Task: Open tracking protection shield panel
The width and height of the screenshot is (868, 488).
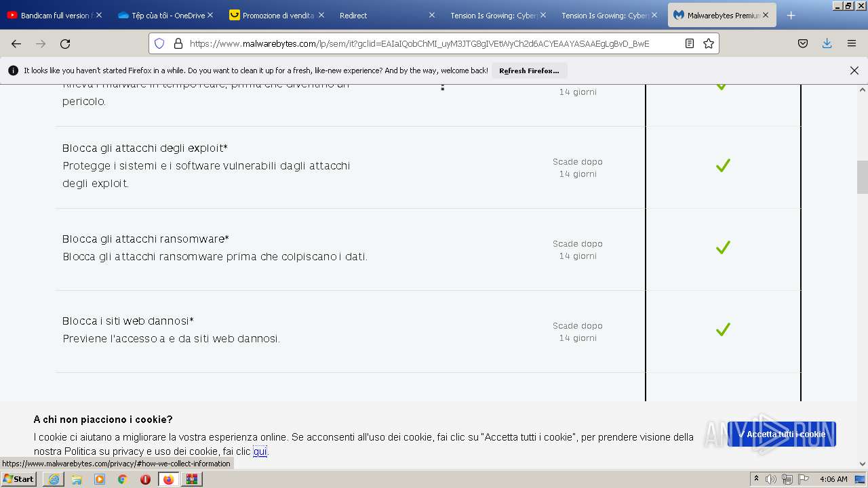Action: pyautogui.click(x=159, y=43)
